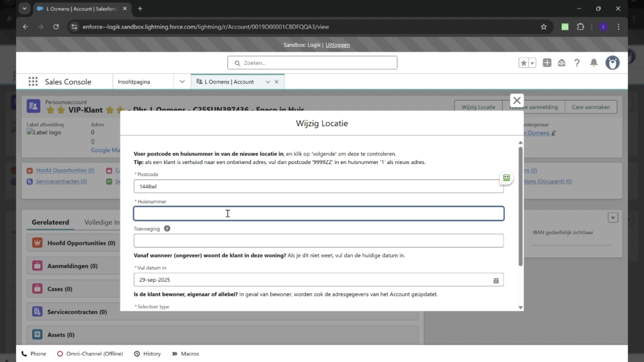Open the polar bear user avatar menu
The height and width of the screenshot is (362, 644).
pyautogui.click(x=612, y=63)
